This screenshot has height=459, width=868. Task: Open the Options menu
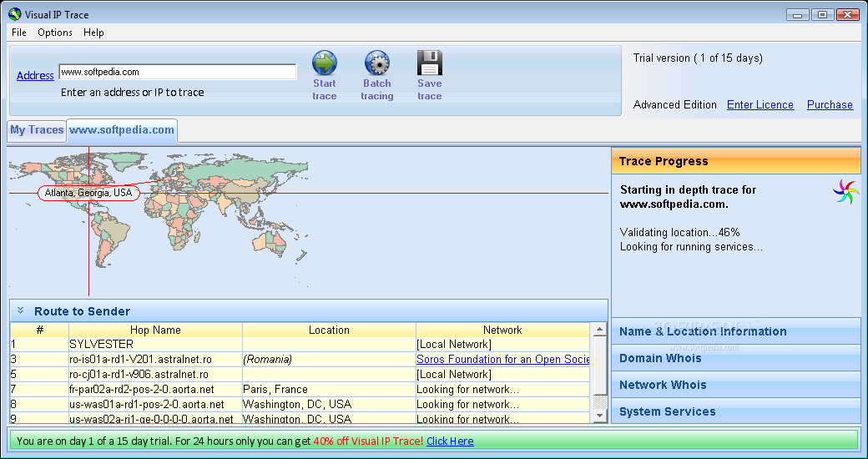coord(55,32)
